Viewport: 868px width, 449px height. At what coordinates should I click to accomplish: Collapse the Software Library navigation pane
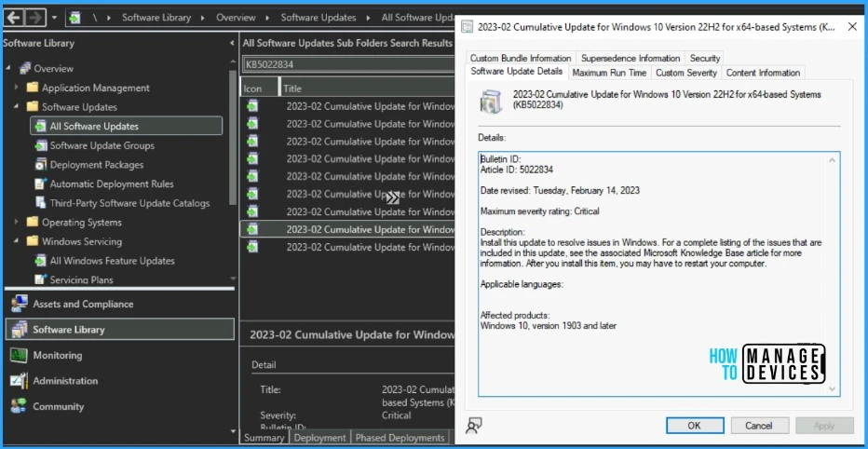[232, 43]
